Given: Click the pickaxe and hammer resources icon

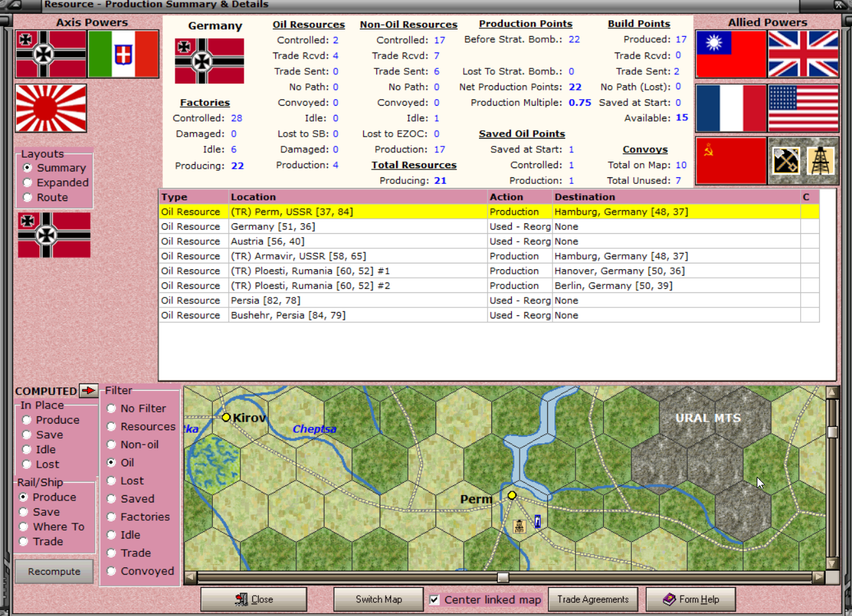Looking at the screenshot, I should pyautogui.click(x=786, y=161).
